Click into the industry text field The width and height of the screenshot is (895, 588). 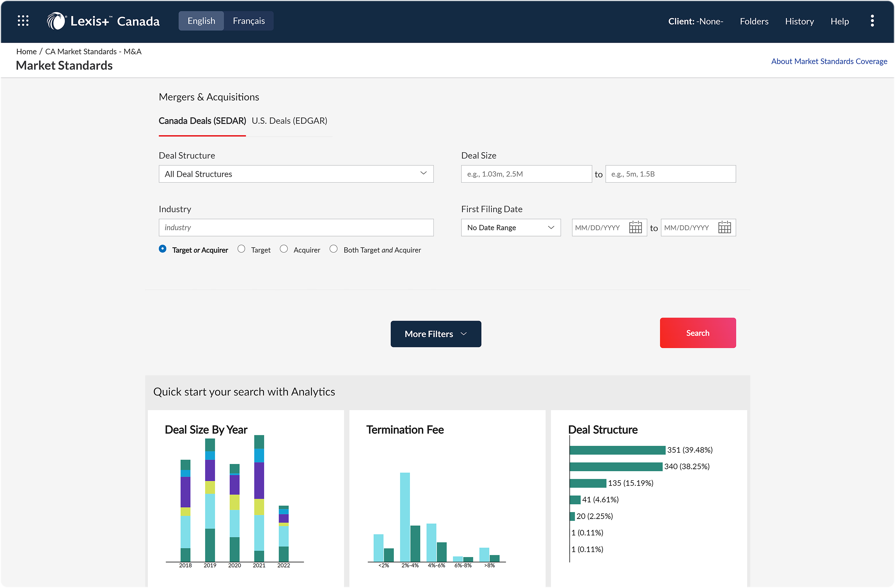296,228
